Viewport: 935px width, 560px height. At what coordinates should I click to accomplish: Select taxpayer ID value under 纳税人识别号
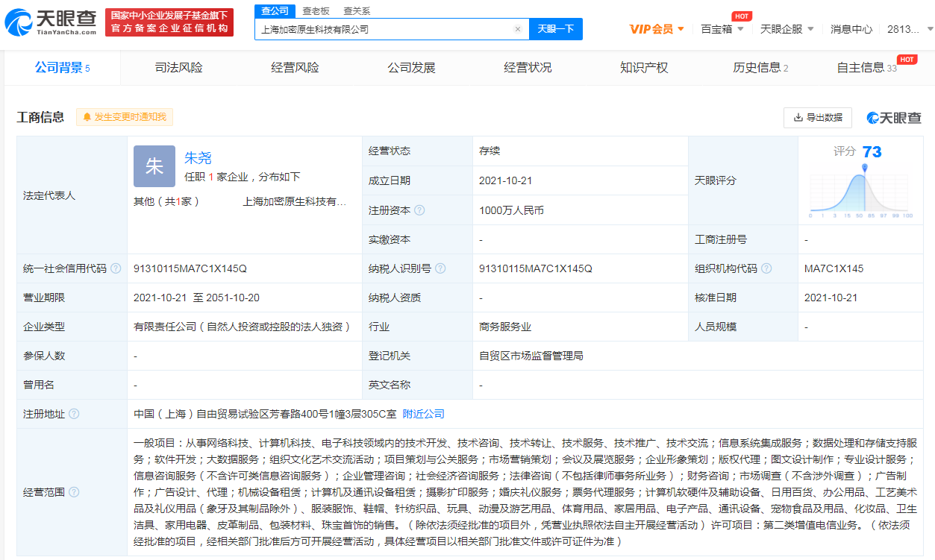click(x=535, y=268)
